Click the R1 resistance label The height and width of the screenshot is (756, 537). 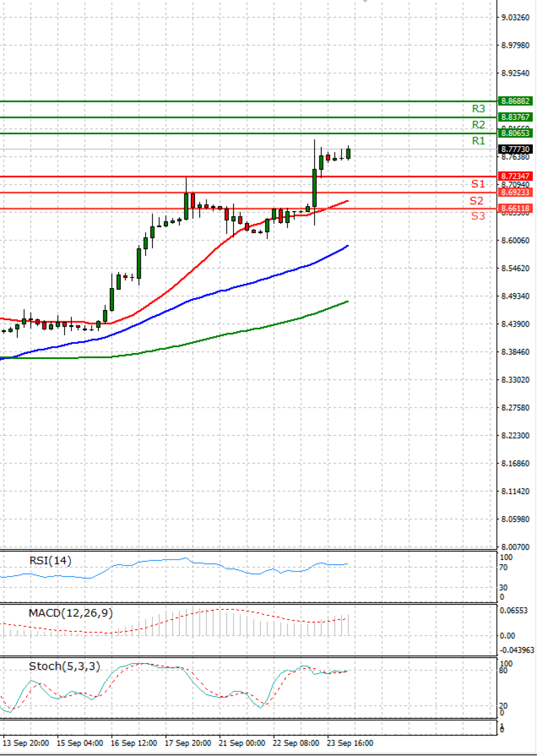tap(478, 141)
